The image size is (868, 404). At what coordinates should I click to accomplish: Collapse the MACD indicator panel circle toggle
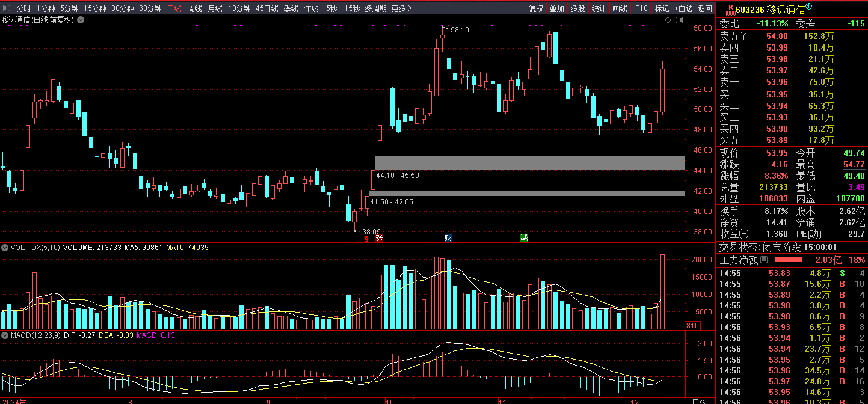coord(5,335)
